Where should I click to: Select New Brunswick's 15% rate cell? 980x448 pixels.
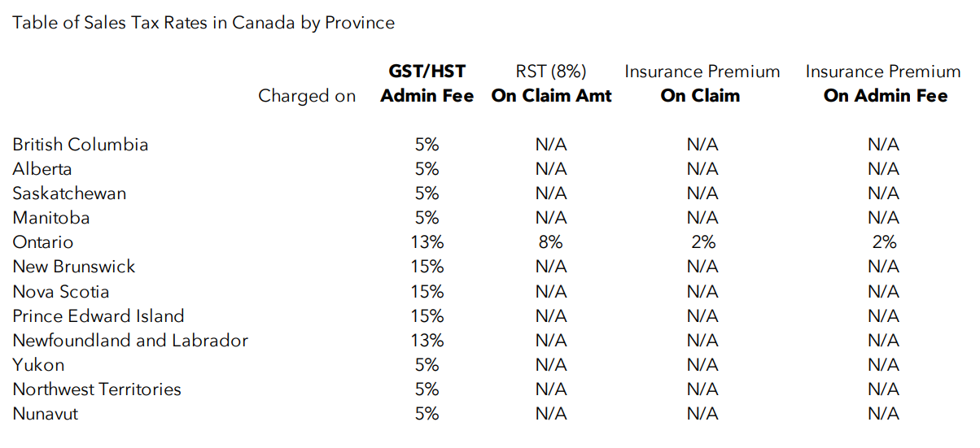point(427,267)
